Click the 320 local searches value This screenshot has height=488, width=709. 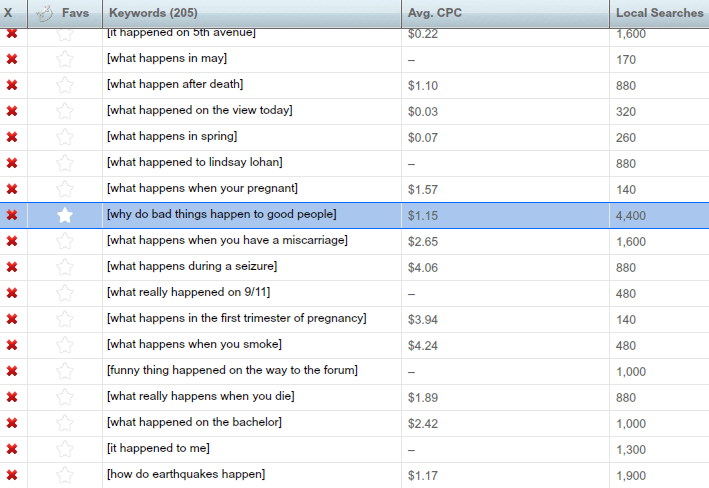(626, 112)
